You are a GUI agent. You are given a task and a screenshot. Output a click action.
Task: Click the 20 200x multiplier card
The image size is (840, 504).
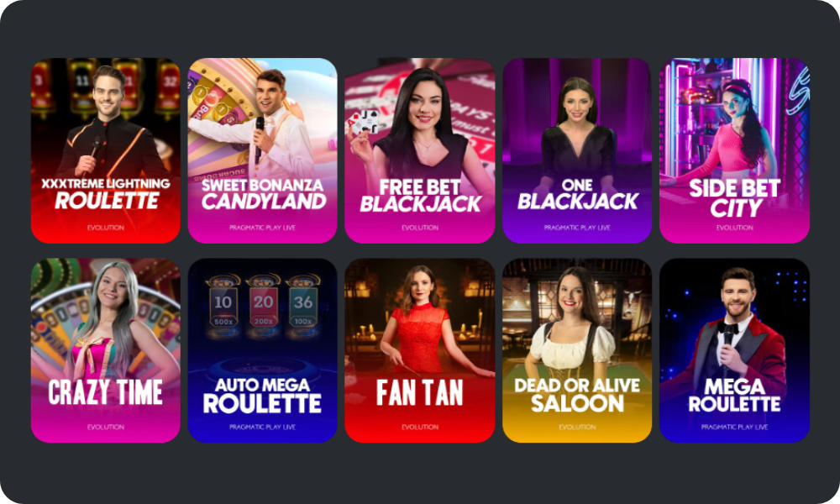263,307
